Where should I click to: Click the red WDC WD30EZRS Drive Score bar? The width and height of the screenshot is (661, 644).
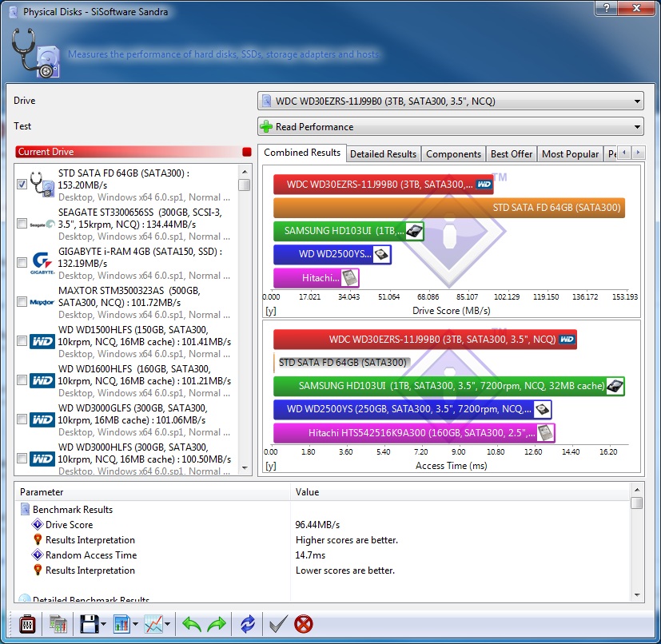383,185
